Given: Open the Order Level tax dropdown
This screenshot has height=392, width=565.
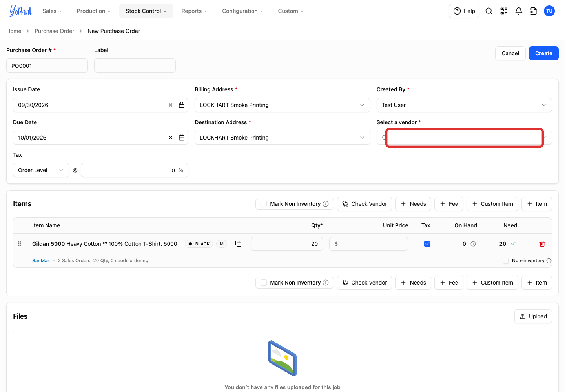Looking at the screenshot, I should pyautogui.click(x=41, y=170).
